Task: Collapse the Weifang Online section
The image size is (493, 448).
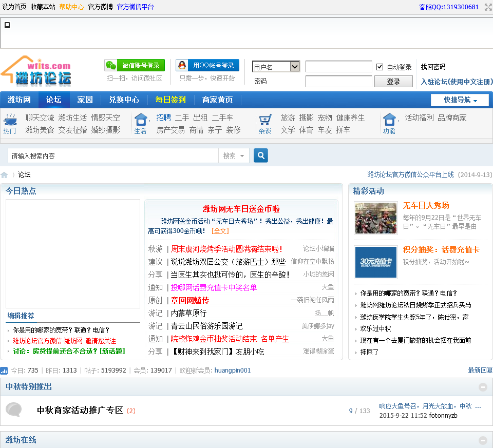Action: click(483, 440)
